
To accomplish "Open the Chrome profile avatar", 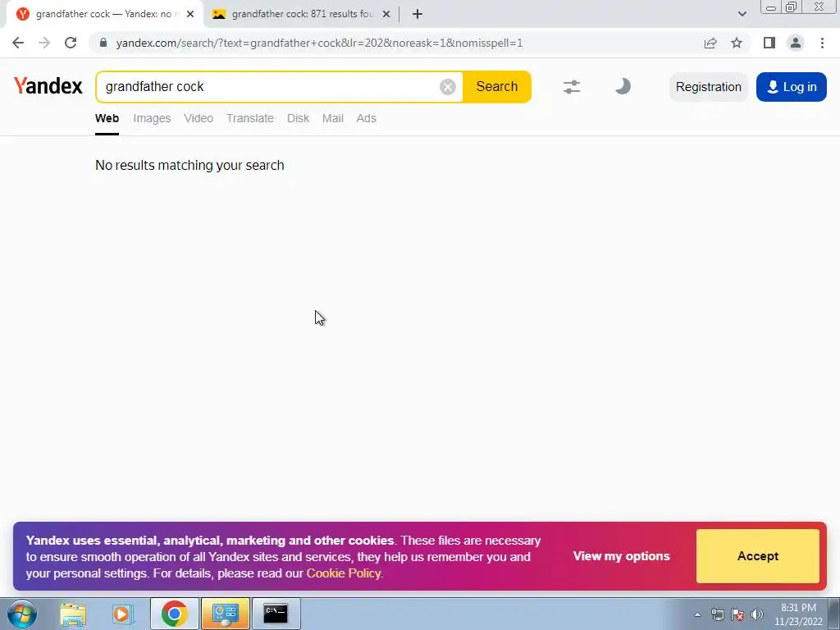I will pos(796,43).
